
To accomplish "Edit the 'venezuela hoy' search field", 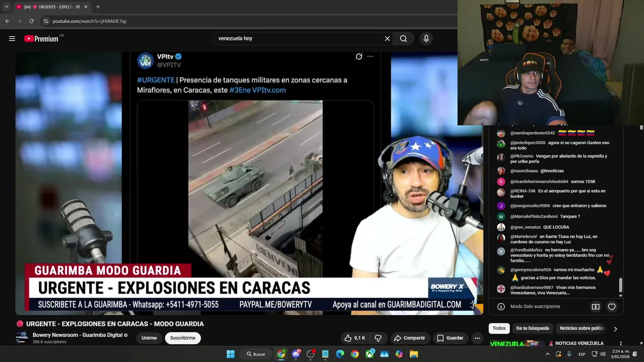I will (299, 39).
